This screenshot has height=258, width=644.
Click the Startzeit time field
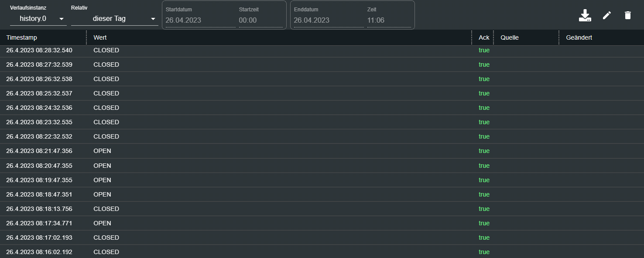(260, 20)
